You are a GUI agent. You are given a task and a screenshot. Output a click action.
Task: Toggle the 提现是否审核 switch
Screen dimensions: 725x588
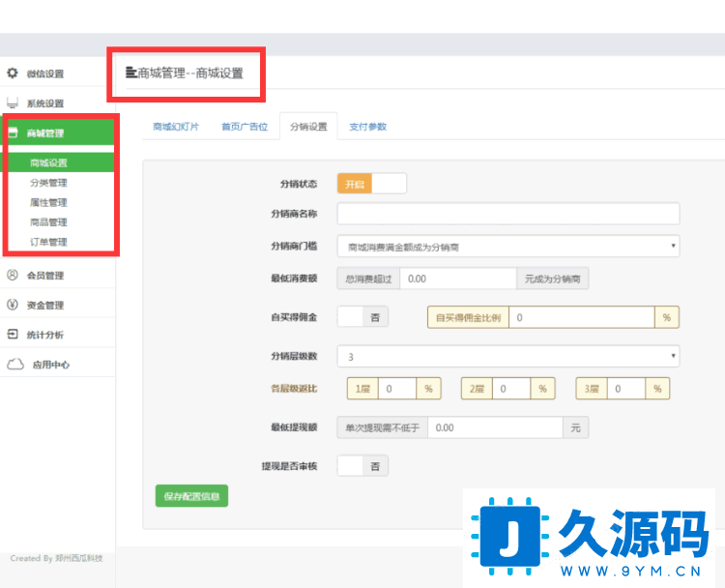362,466
